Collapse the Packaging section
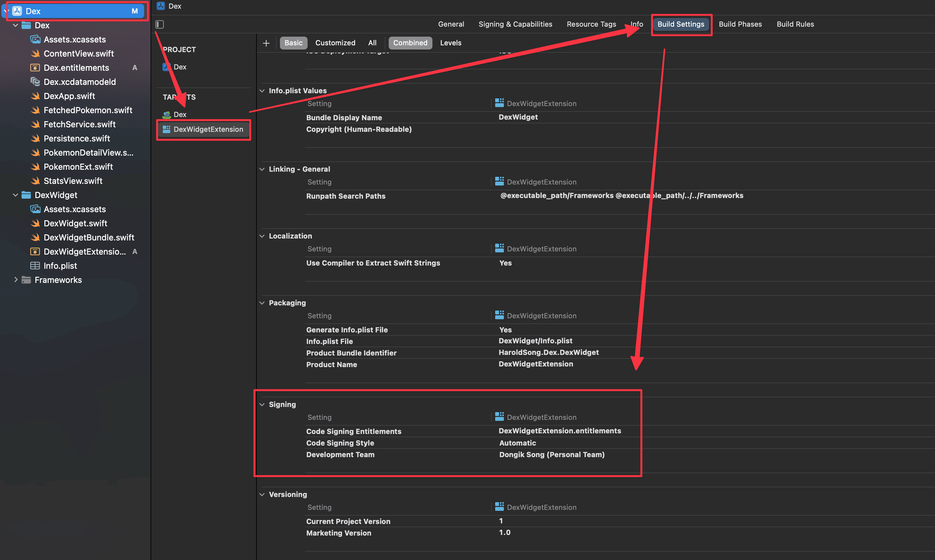This screenshot has width=935, height=560. [262, 303]
